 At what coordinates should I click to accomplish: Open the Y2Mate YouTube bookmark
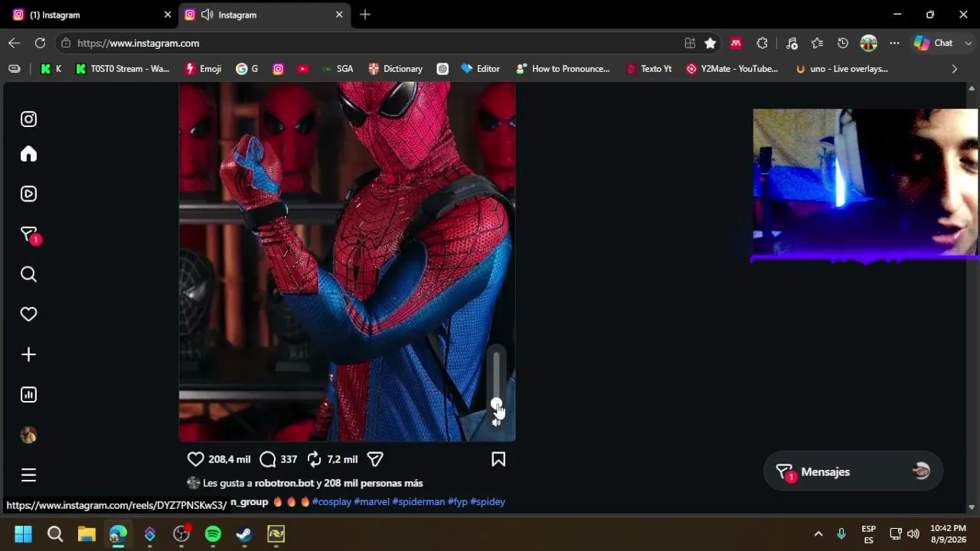pos(732,69)
